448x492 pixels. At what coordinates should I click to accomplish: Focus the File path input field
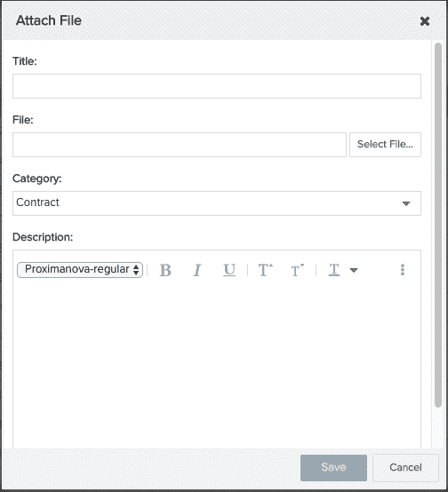click(180, 145)
